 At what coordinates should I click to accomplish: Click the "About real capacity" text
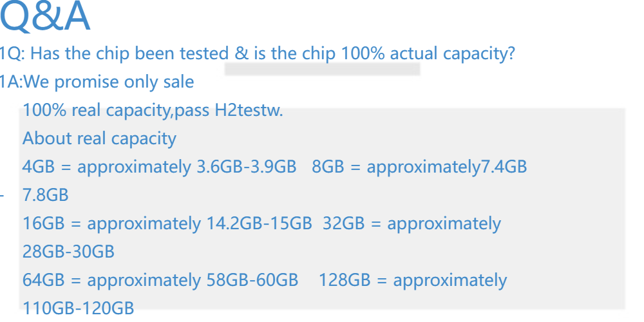tap(99, 138)
